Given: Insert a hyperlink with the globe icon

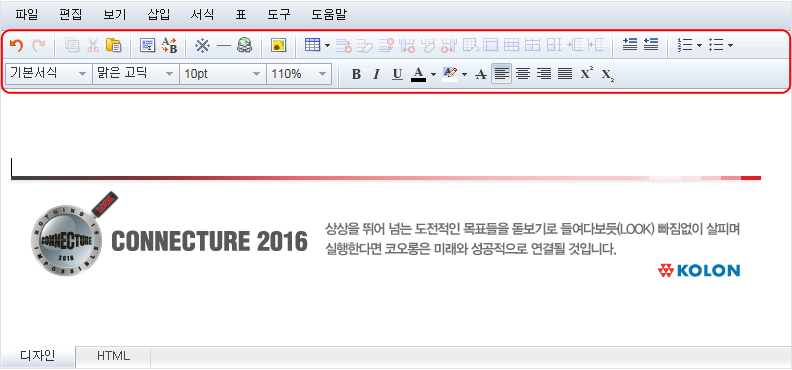Looking at the screenshot, I should pyautogui.click(x=244, y=46).
